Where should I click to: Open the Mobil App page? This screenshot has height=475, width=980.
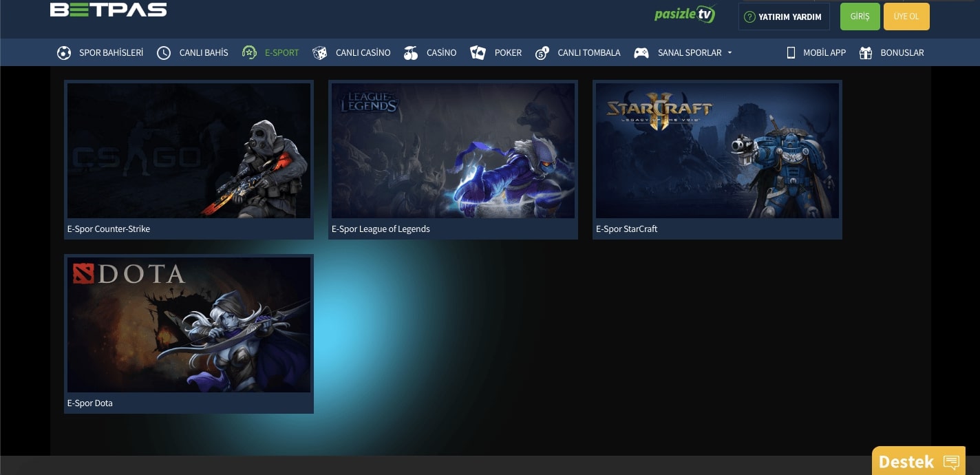(x=824, y=53)
